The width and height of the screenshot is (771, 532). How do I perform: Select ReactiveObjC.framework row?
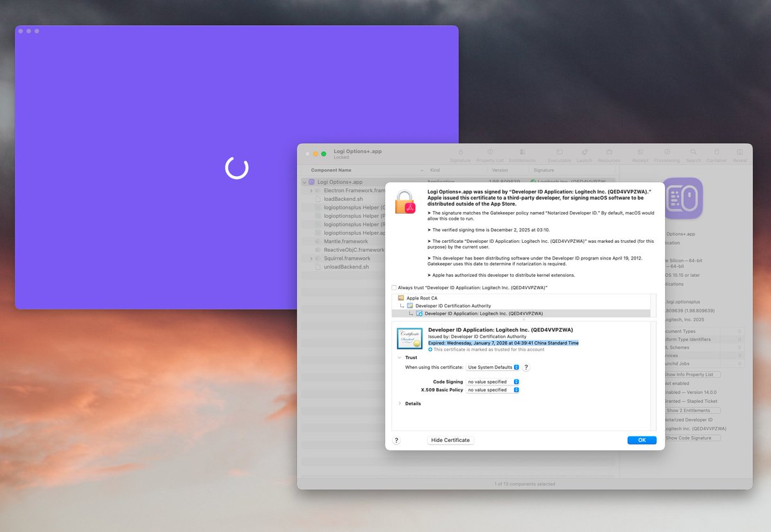pos(354,250)
